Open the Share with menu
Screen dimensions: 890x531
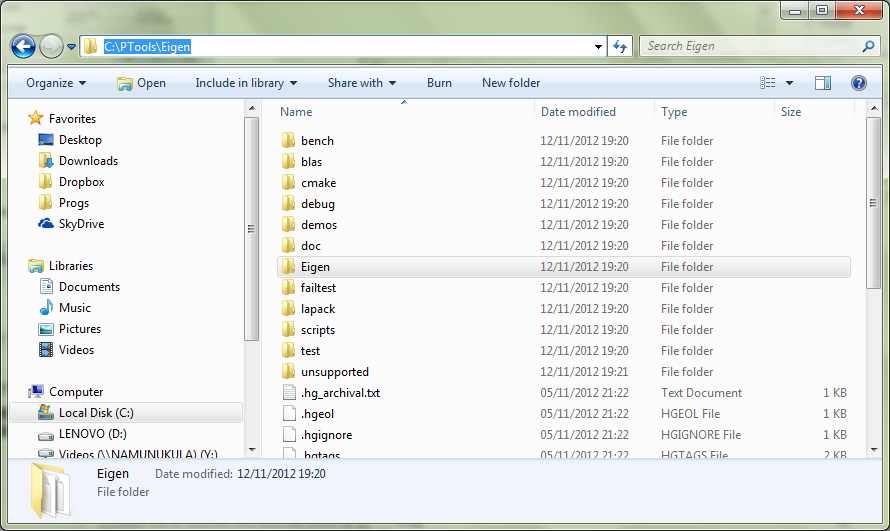(361, 83)
